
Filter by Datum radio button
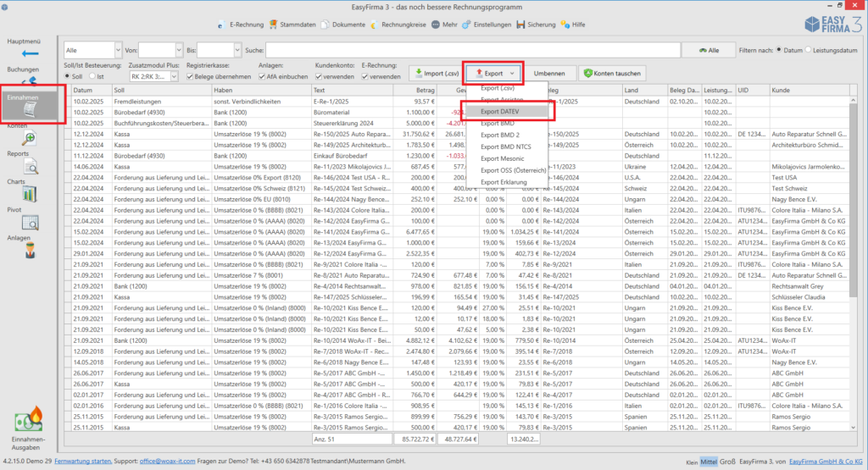click(778, 50)
